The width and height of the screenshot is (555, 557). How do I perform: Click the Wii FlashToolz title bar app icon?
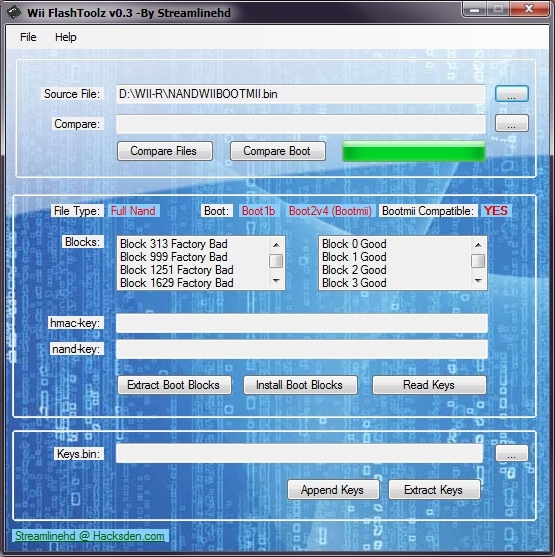pos(14,12)
